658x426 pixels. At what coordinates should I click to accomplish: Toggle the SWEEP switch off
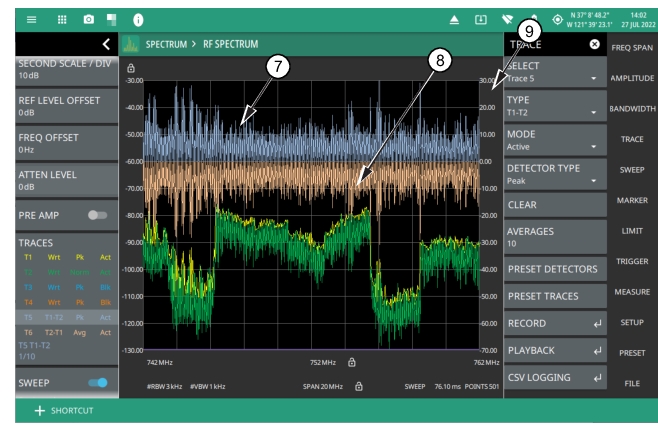pos(98,382)
